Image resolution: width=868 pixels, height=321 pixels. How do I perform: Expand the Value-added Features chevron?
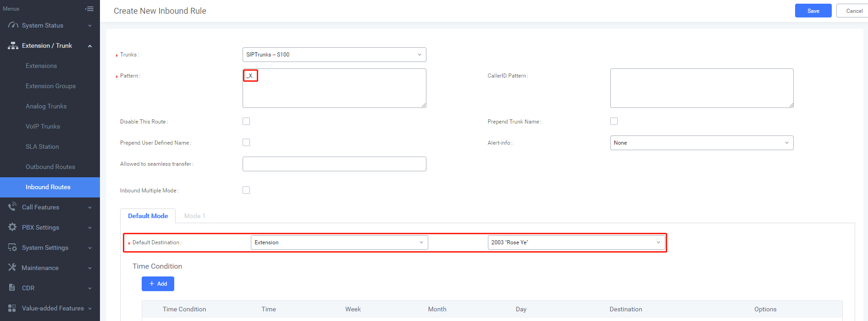(90, 309)
